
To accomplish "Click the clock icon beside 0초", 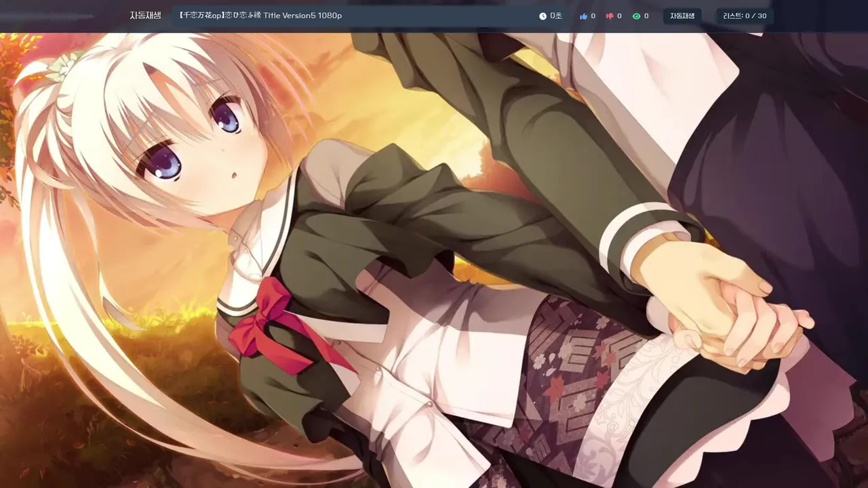I will pos(542,16).
